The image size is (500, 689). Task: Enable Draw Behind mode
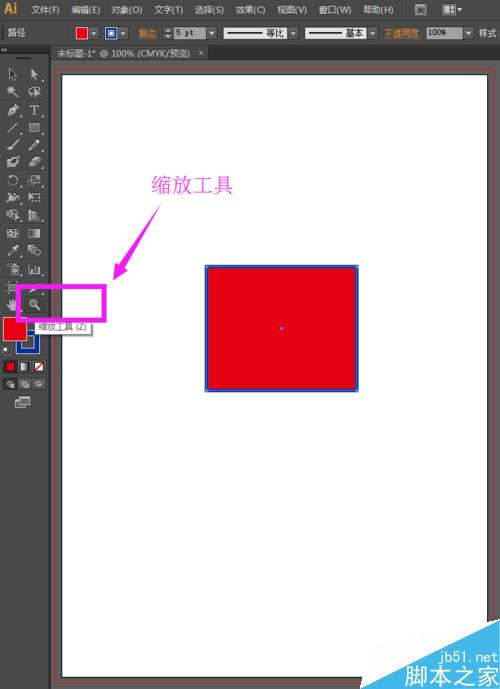25,384
